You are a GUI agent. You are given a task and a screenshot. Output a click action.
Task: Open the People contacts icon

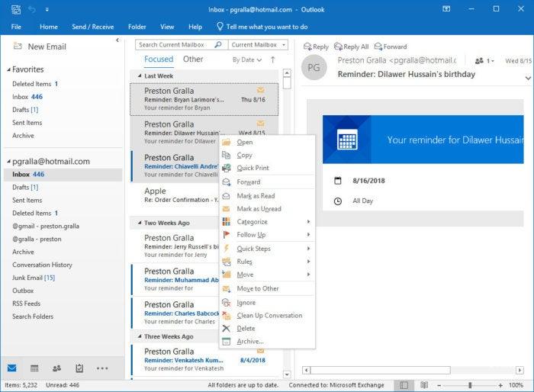coord(56,368)
